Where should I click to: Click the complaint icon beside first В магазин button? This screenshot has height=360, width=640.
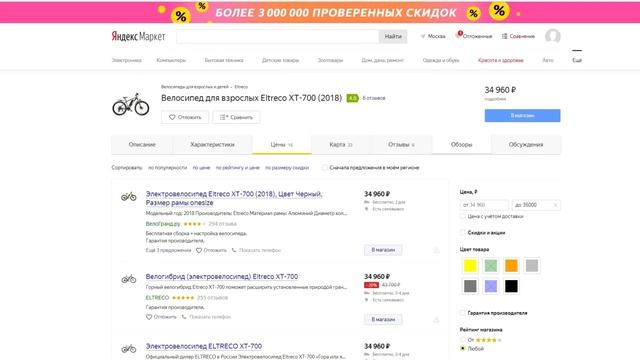tap(436, 250)
